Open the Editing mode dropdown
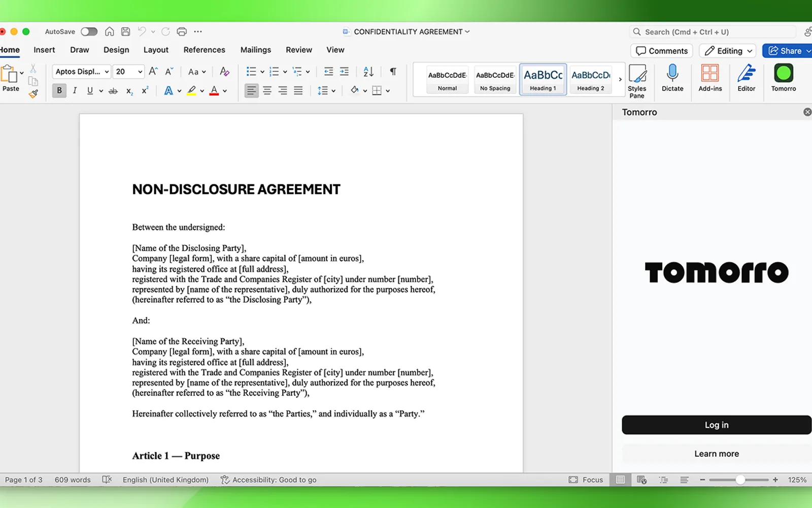Image resolution: width=812 pixels, height=508 pixels. pyautogui.click(x=728, y=51)
